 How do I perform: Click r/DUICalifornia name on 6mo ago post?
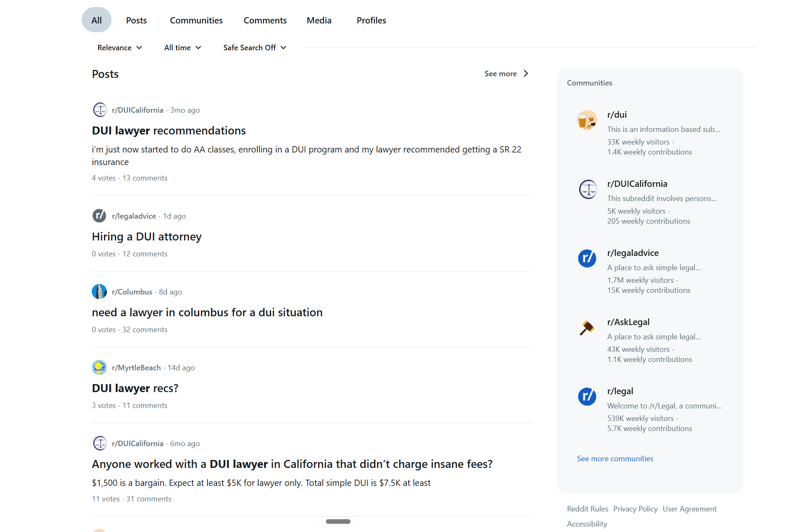click(137, 444)
